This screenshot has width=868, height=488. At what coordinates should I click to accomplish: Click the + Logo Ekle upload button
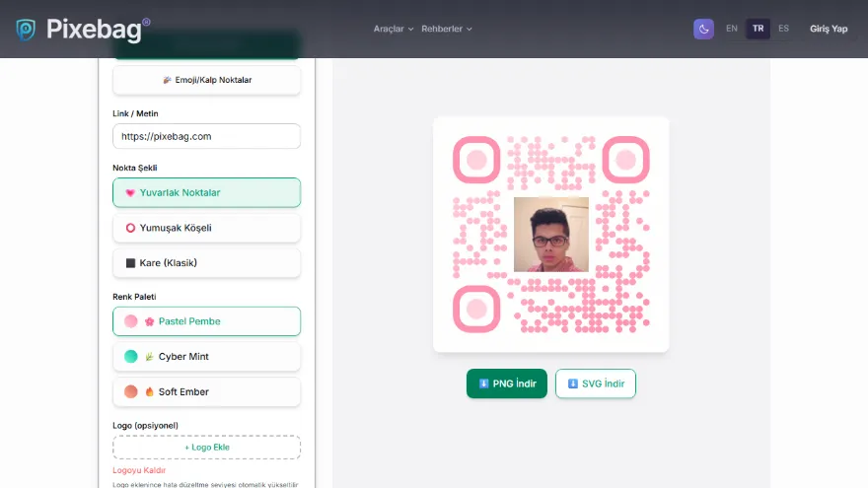[206, 447]
